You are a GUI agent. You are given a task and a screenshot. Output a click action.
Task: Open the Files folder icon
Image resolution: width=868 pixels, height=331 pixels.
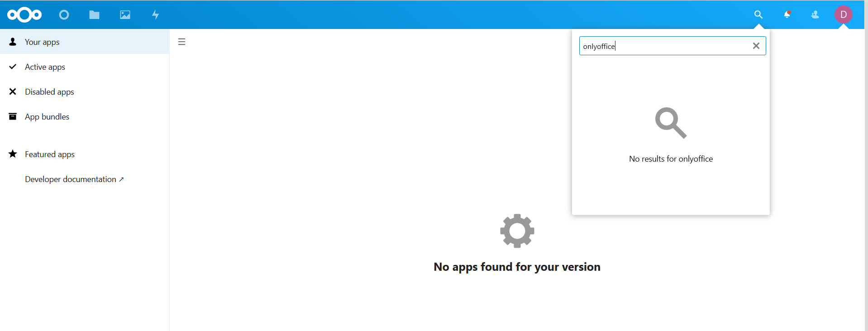[x=94, y=15]
